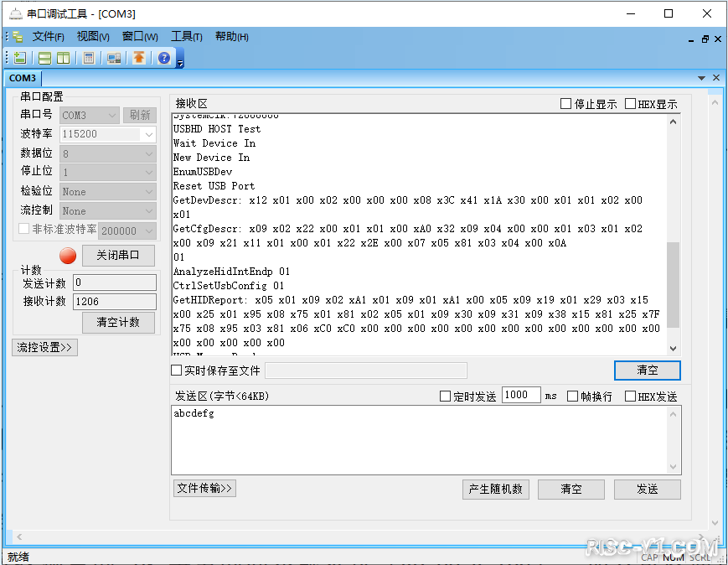
Task: Clear the send area with 清空
Action: tap(571, 490)
